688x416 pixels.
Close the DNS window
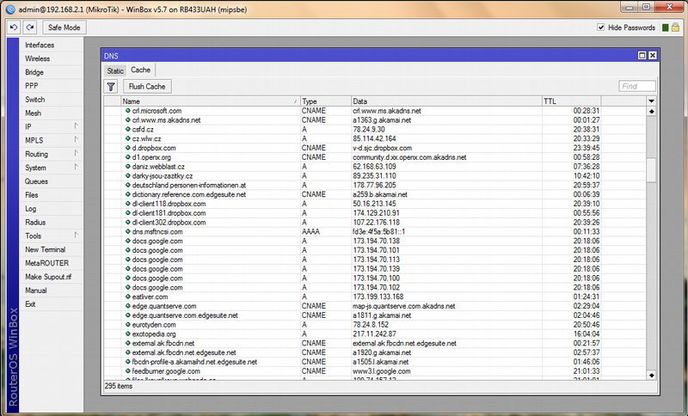[652, 55]
